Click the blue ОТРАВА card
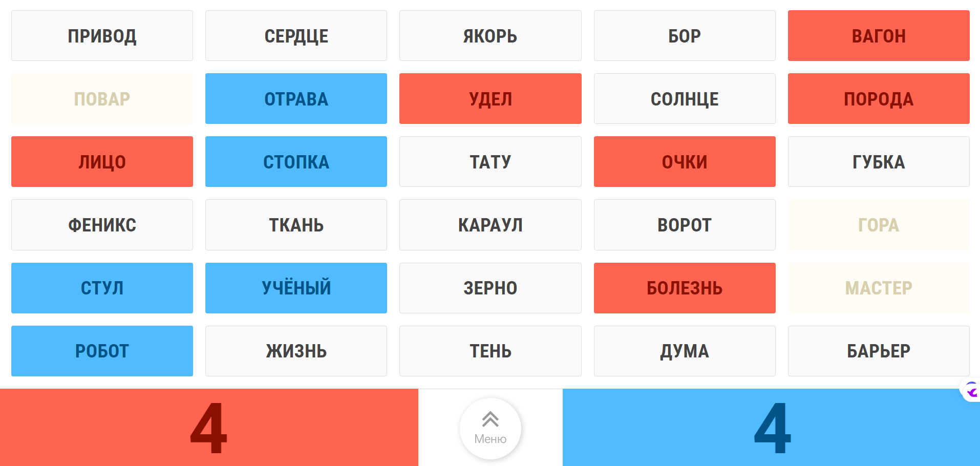Screen dimensions: 980x466 click(x=296, y=99)
